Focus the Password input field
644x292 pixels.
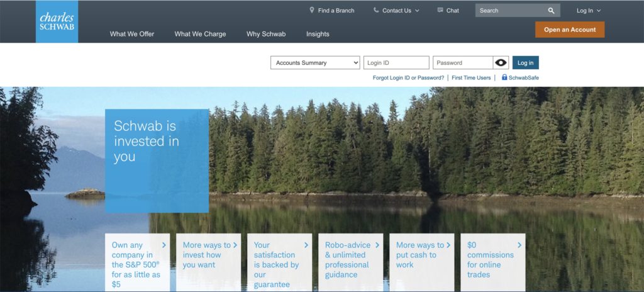click(x=462, y=63)
